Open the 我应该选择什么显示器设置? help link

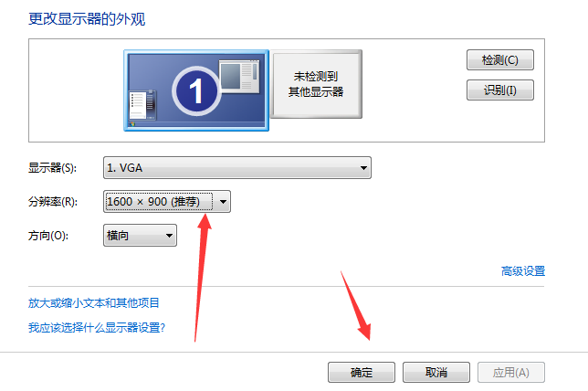[x=97, y=328]
